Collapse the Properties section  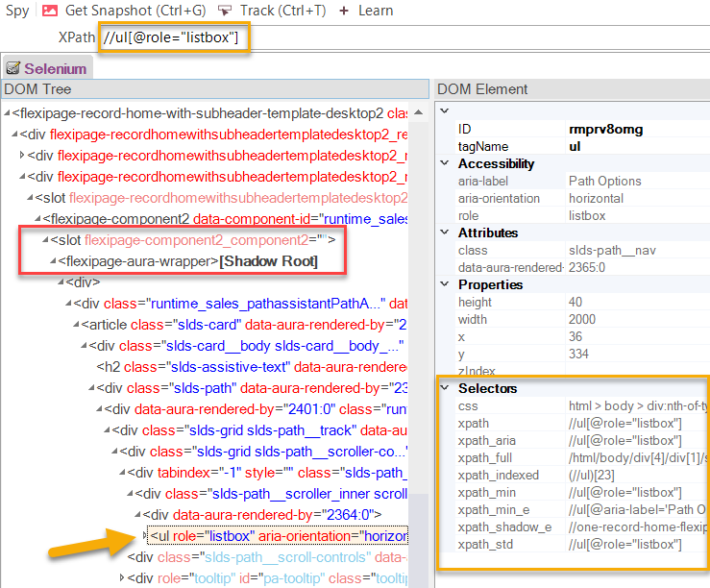point(445,284)
